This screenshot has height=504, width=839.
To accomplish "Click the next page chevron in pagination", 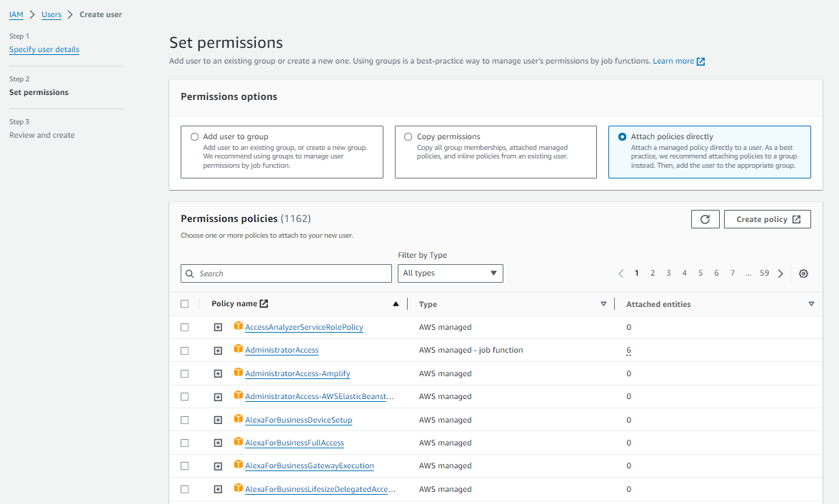I will point(780,273).
